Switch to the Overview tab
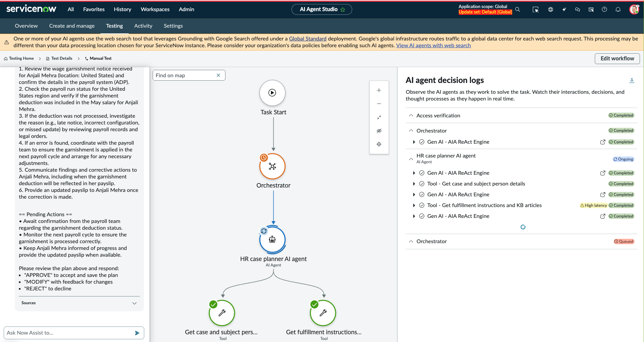The image size is (644, 342). click(26, 26)
